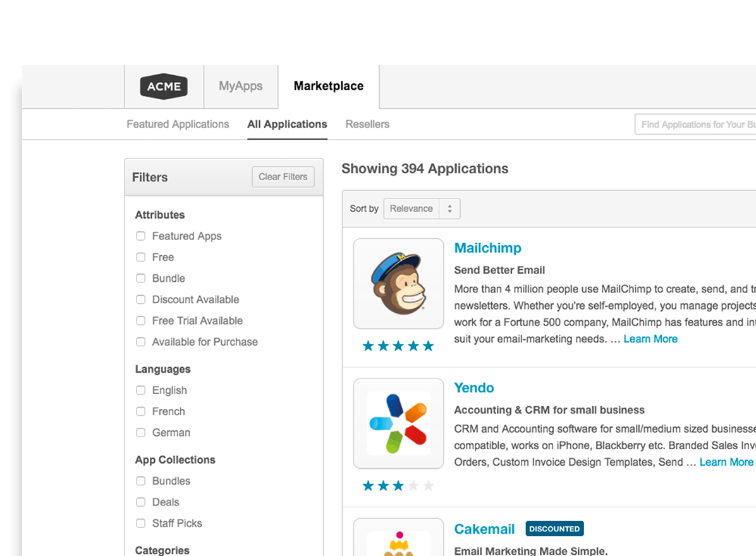Select French language filter
Screen dimensions: 756x556
pyautogui.click(x=141, y=411)
